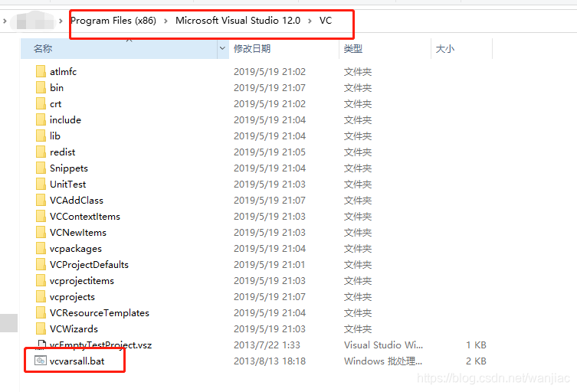Image resolution: width=577 pixels, height=392 pixels.
Task: Sort files by 大小 column header
Action: pyautogui.click(x=444, y=48)
